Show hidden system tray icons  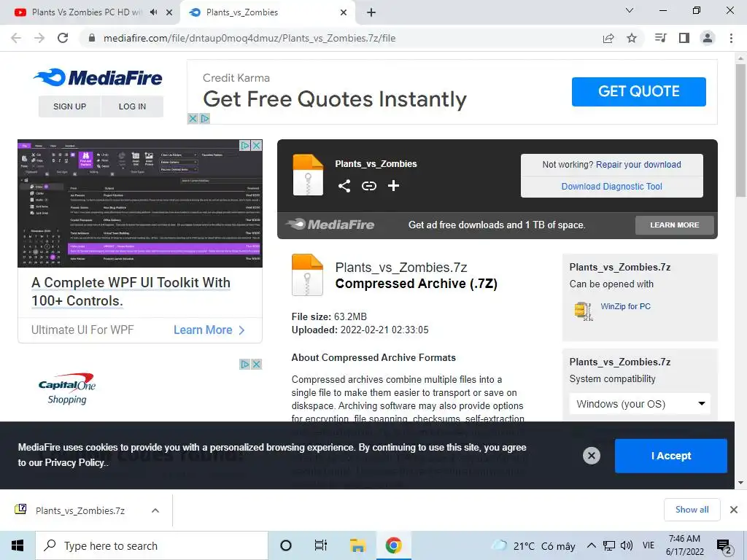[x=591, y=545]
